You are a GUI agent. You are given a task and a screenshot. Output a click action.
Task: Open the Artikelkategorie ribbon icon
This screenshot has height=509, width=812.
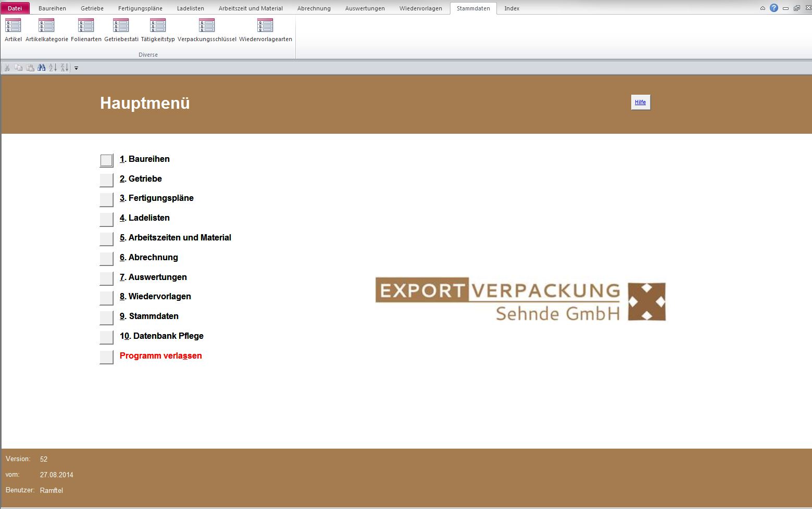coord(46,30)
